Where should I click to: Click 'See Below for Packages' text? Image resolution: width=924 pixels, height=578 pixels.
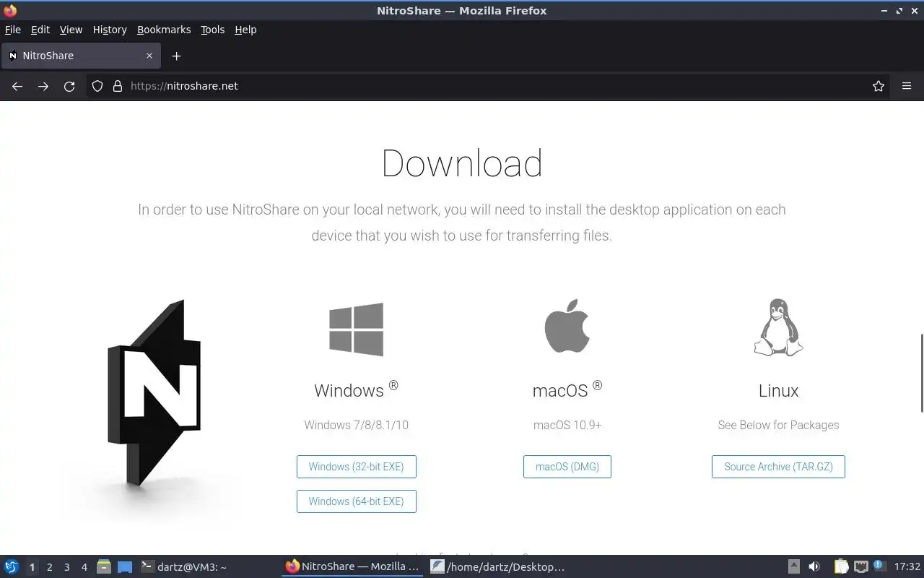778,425
